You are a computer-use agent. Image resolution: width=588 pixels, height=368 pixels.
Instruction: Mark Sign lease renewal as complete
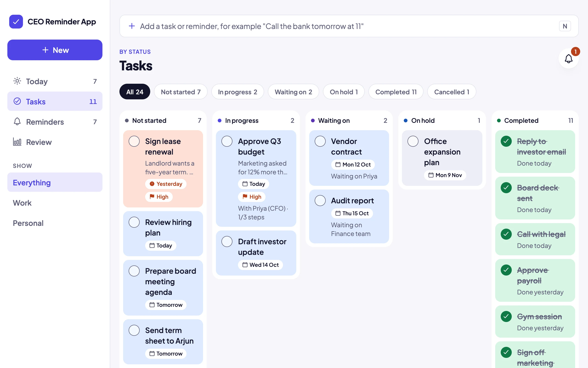click(x=134, y=141)
